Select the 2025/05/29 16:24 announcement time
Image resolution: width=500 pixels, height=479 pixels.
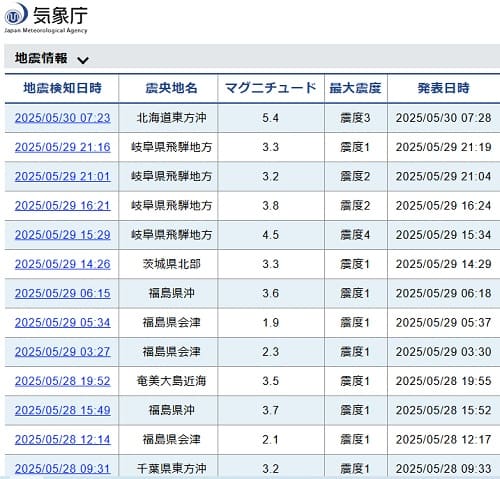[443, 206]
